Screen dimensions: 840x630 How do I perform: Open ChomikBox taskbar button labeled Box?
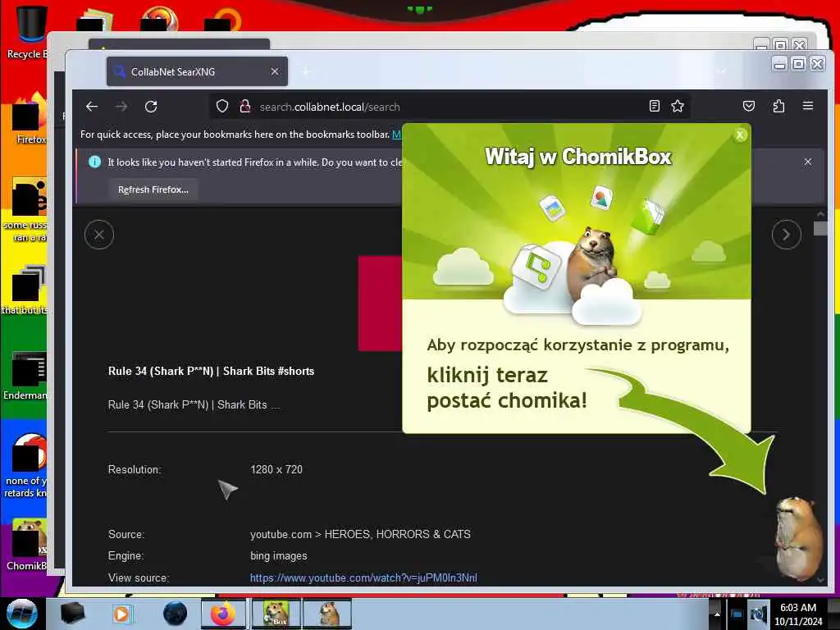(x=276, y=614)
